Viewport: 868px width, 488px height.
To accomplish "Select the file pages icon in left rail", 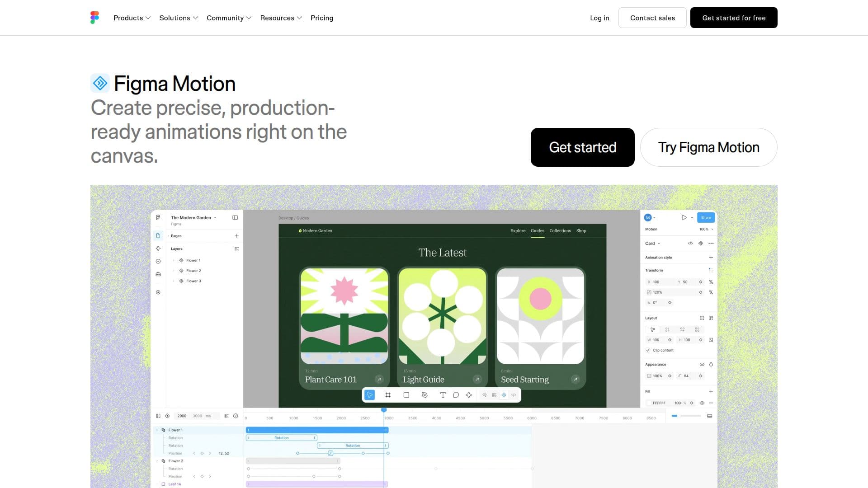I will 158,235.
